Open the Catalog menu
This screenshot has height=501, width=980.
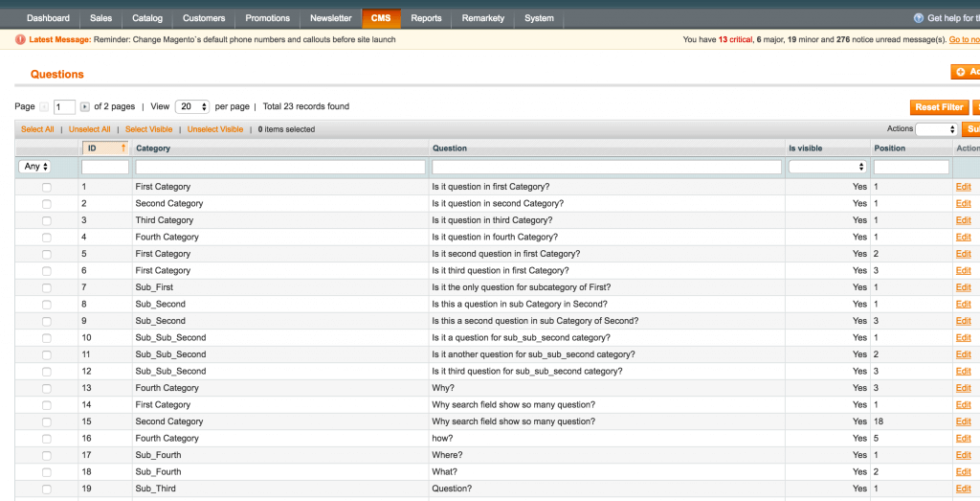[147, 18]
